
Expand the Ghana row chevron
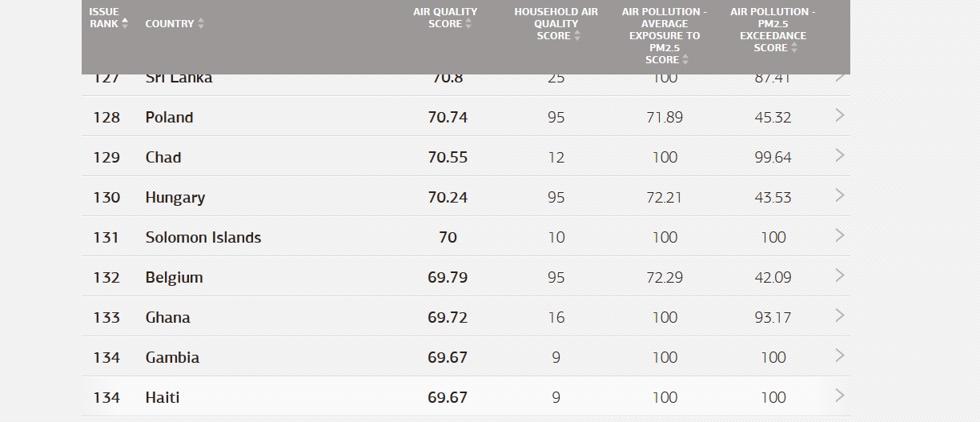tap(840, 315)
